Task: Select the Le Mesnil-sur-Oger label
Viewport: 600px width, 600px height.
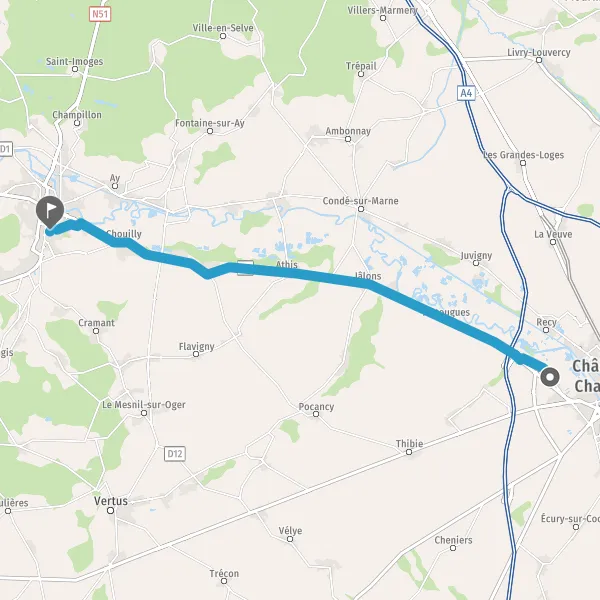Action: [x=143, y=405]
